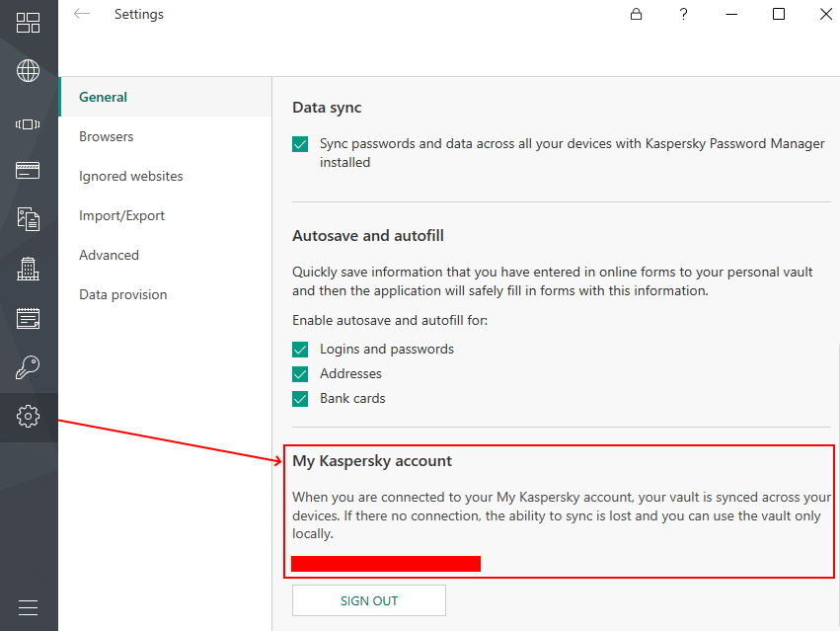Screen dimensions: 840x631
Task: Uncheck autosave for Logins and passwords
Action: 300,350
